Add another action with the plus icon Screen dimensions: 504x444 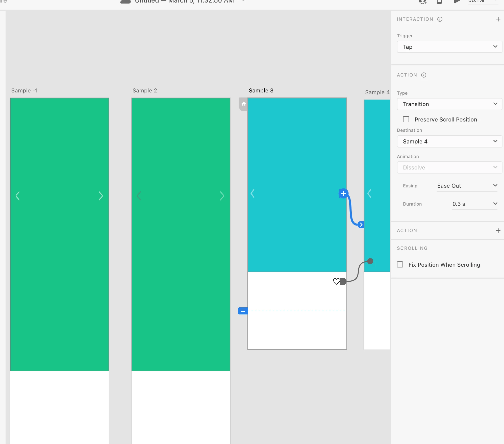pyautogui.click(x=498, y=231)
